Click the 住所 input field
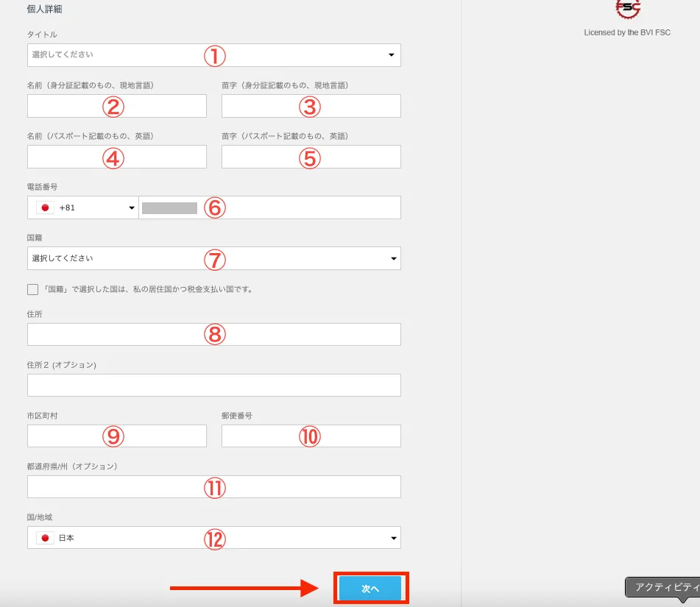700x607 pixels. pos(214,334)
